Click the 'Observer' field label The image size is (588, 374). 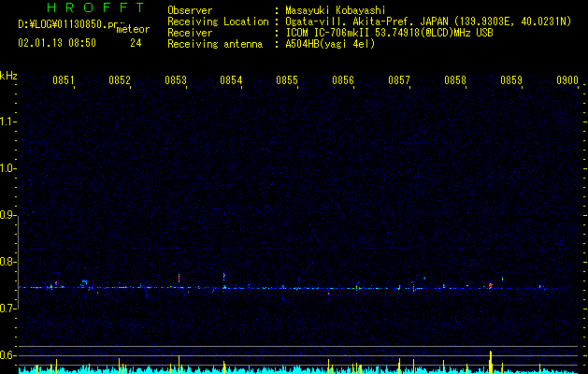[x=190, y=10]
